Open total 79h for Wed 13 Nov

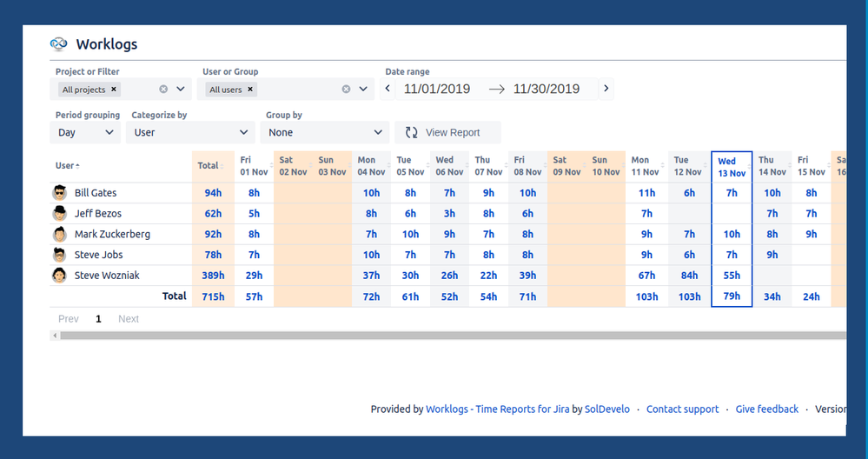pyautogui.click(x=732, y=296)
